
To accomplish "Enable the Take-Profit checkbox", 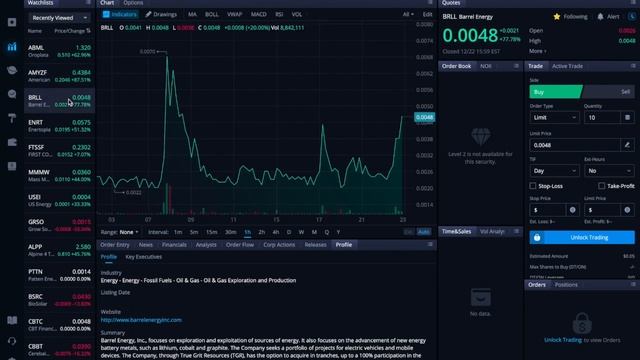I will point(601,186).
